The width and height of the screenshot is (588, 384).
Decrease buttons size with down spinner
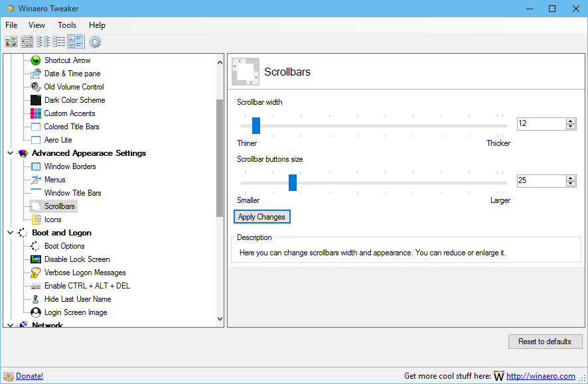pyautogui.click(x=571, y=184)
